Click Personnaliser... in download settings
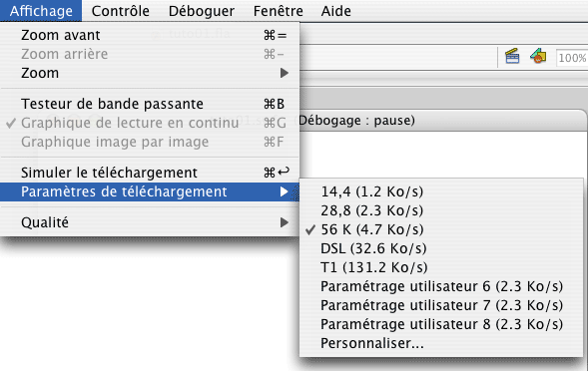588x371 pixels. coord(441,343)
